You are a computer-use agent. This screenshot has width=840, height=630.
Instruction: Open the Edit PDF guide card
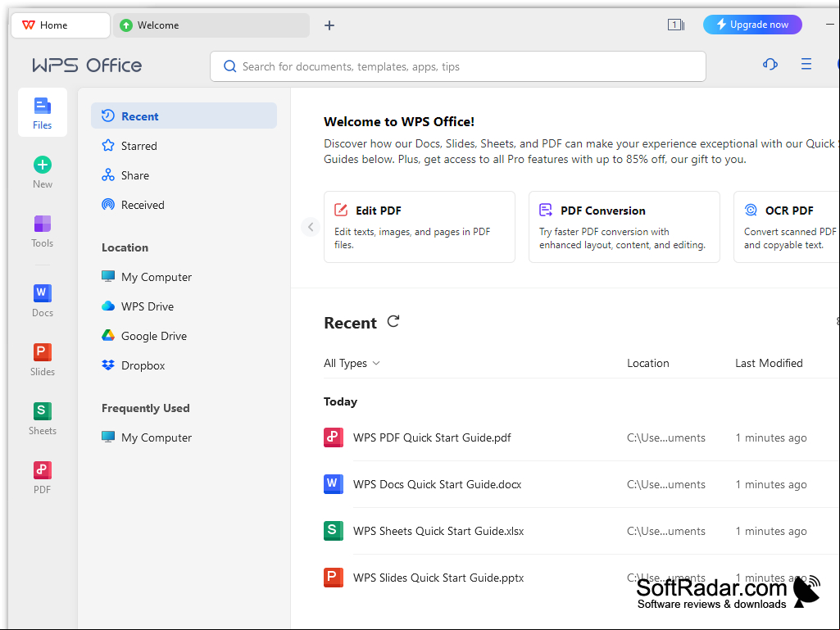(420, 227)
